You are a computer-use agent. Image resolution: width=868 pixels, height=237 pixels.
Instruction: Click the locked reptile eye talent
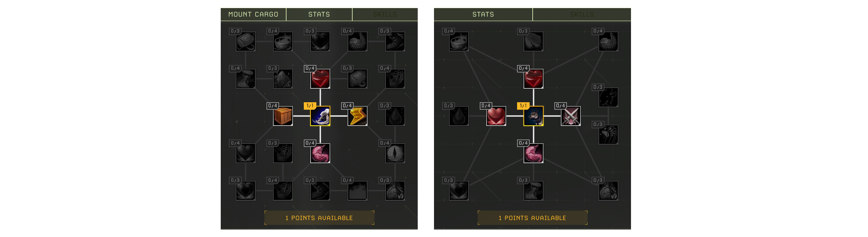click(395, 153)
